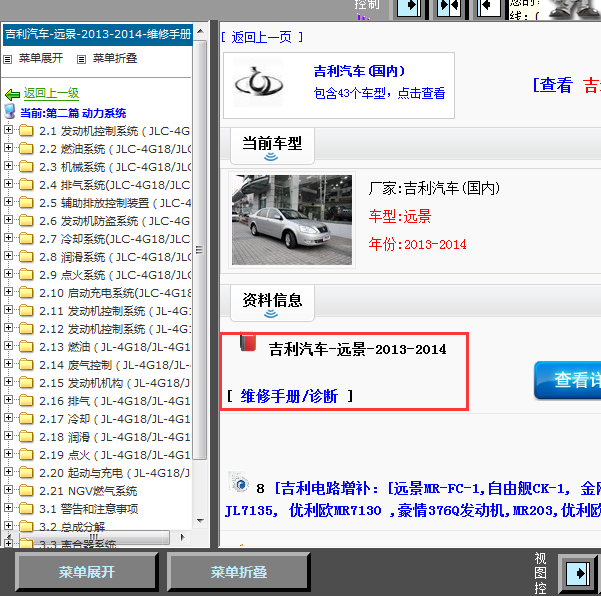The width and height of the screenshot is (601, 596).
Task: Click bottom 菜单展开 button
Action: click(87, 572)
